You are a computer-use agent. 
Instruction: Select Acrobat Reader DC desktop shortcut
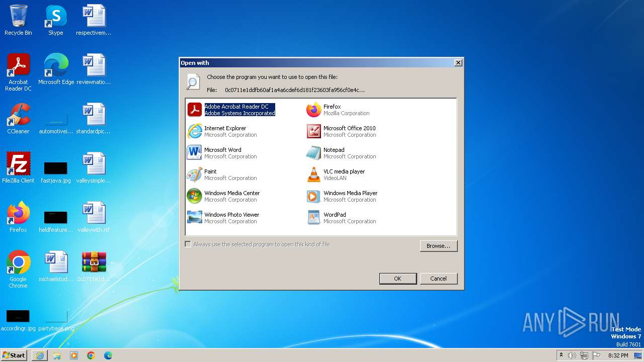click(x=18, y=72)
